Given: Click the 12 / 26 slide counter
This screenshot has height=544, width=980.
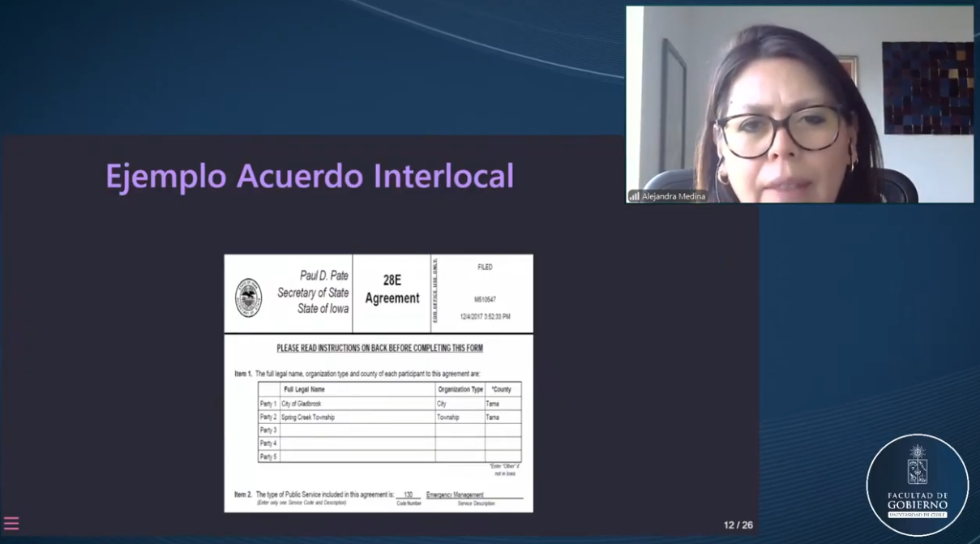Looking at the screenshot, I should pos(738,525).
